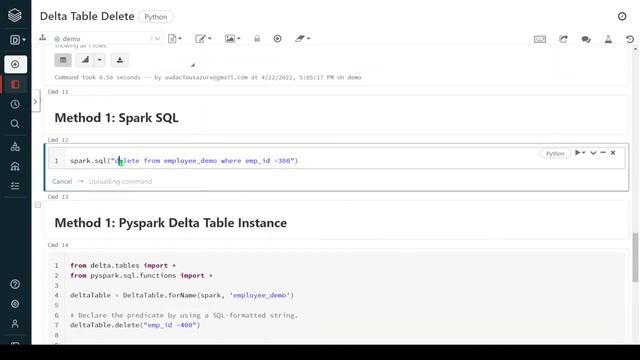This screenshot has height=360, width=640.
Task: Download the output results
Action: coord(120,60)
